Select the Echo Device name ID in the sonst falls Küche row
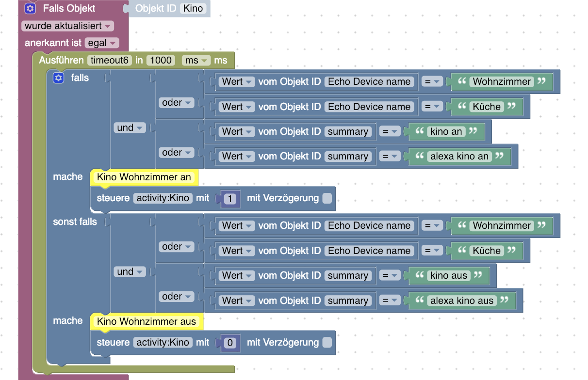This screenshot has height=380, width=588. pos(370,251)
